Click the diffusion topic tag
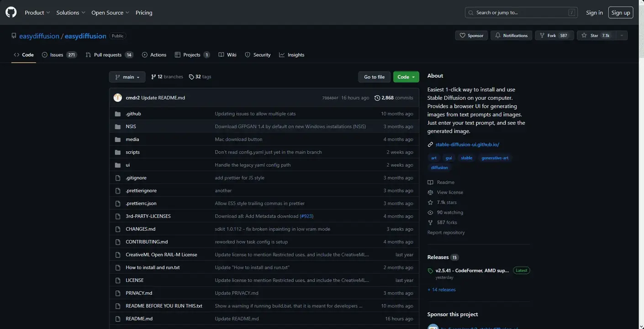The width and height of the screenshot is (644, 329). 439,167
